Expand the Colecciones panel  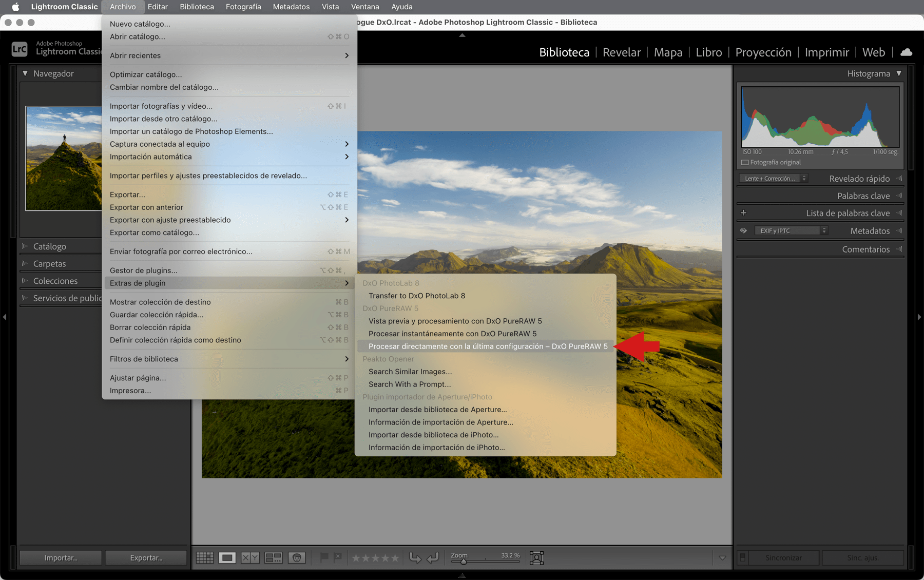[25, 281]
